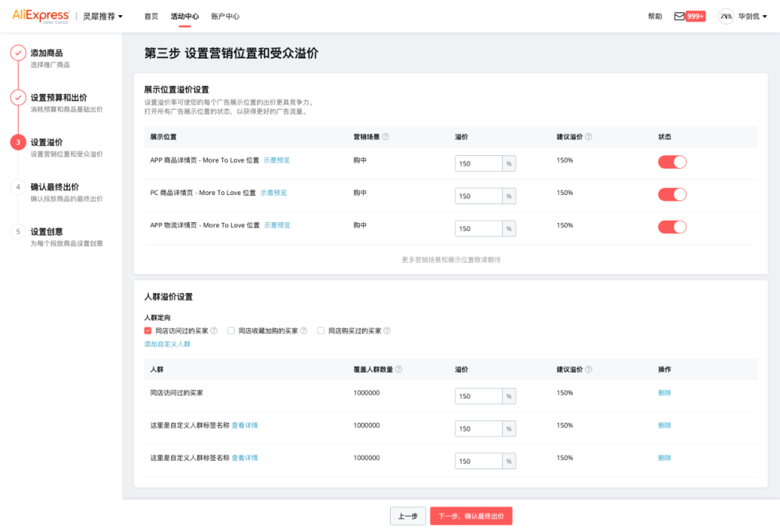Click the ZARA avatar profile icon
780x532 pixels.
pyautogui.click(x=726, y=15)
